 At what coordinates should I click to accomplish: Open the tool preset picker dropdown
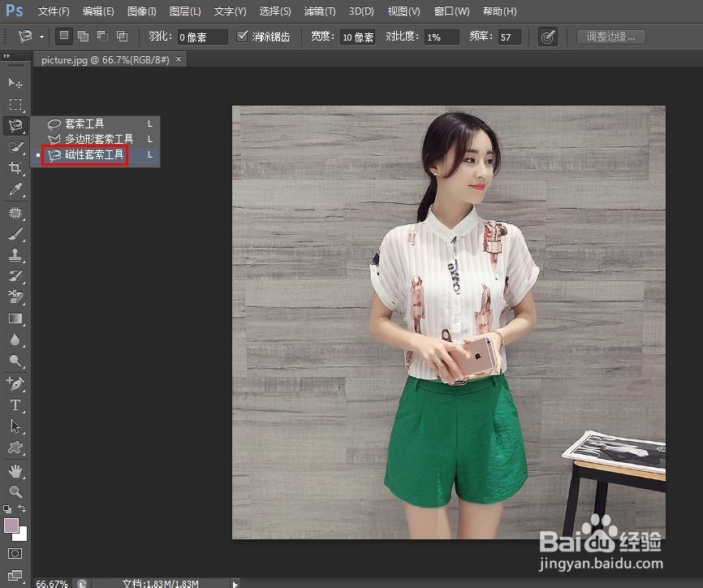[x=41, y=37]
